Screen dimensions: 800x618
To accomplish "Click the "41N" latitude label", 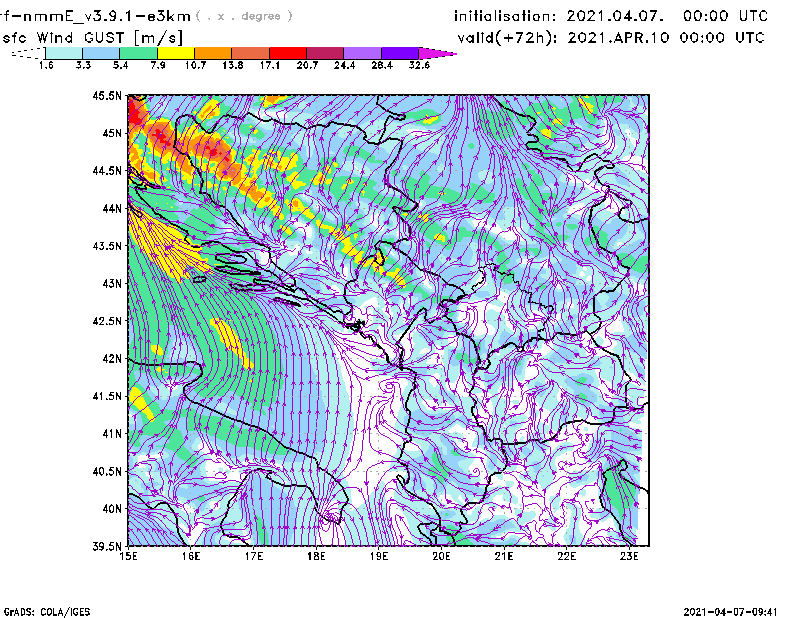I will [x=112, y=433].
